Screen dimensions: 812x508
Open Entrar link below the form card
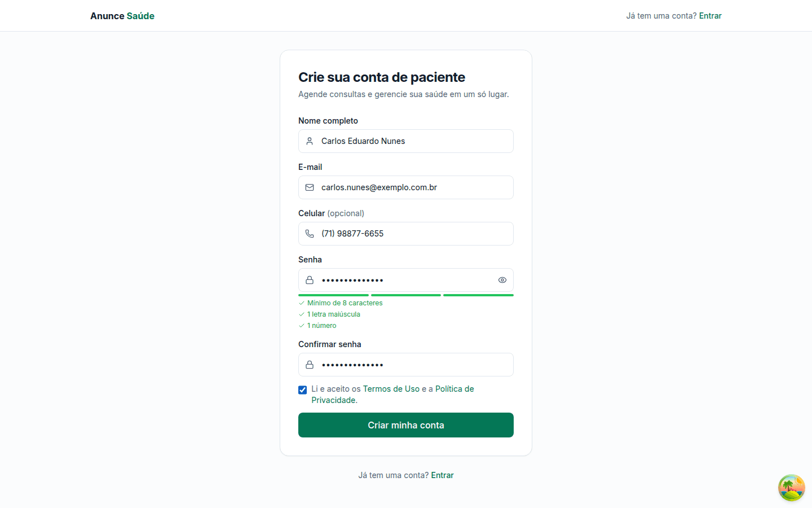442,475
